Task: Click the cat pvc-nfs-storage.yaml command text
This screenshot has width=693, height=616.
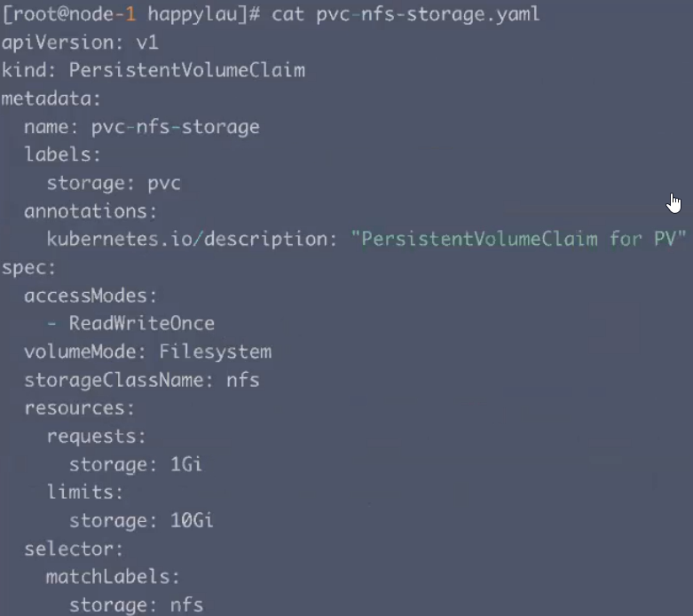Action: pos(406,14)
